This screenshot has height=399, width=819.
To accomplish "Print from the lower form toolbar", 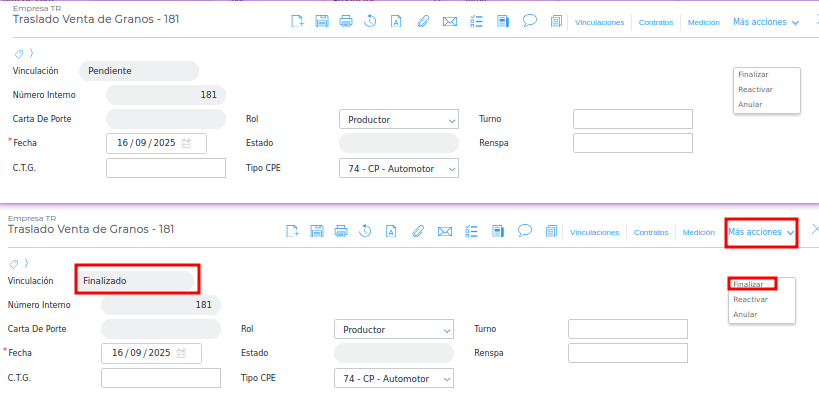I will [x=341, y=231].
